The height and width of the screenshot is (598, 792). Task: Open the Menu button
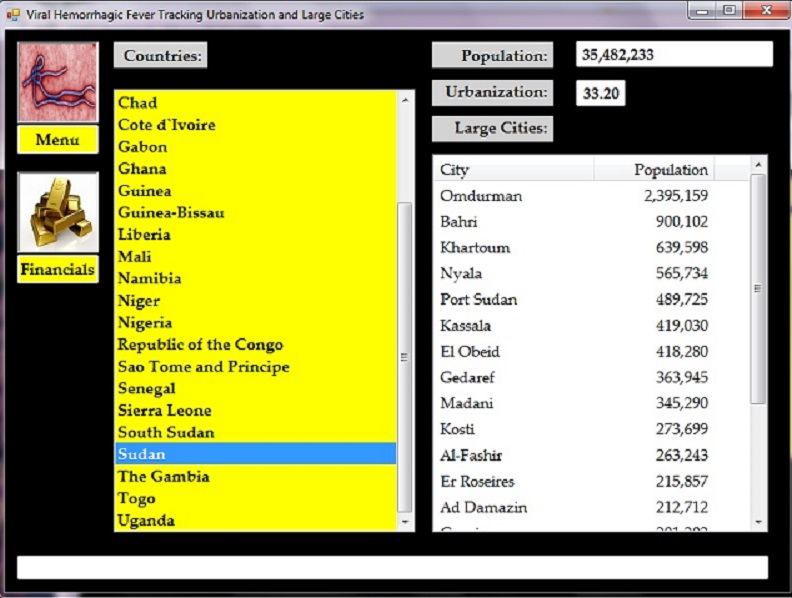pos(58,140)
